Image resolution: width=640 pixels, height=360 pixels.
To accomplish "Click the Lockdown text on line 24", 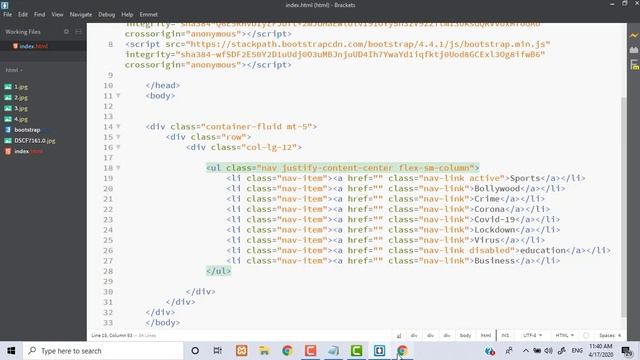I will 494,230.
